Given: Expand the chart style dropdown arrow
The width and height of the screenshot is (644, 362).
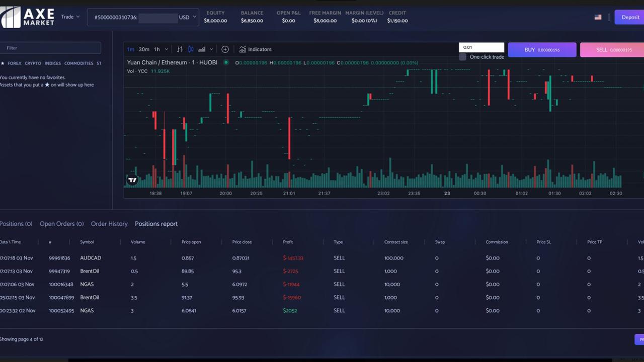Looking at the screenshot, I should 211,49.
